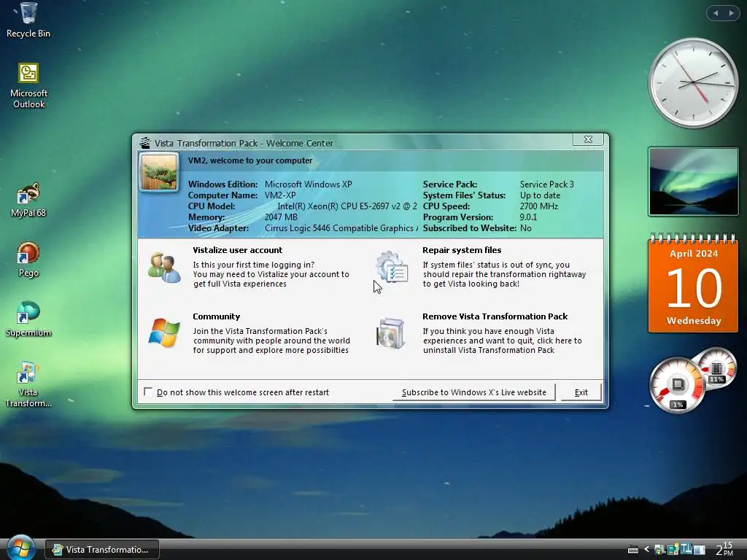Go to next sidebar gadgets page arrow
Image resolution: width=747 pixels, height=560 pixels.
point(731,13)
